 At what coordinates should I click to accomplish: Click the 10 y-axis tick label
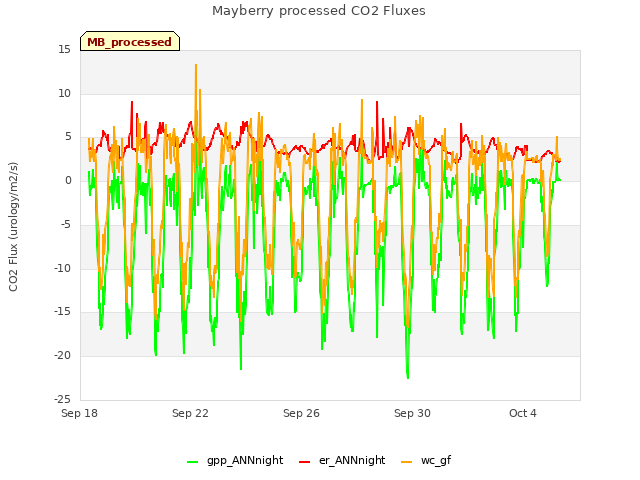click(x=64, y=93)
